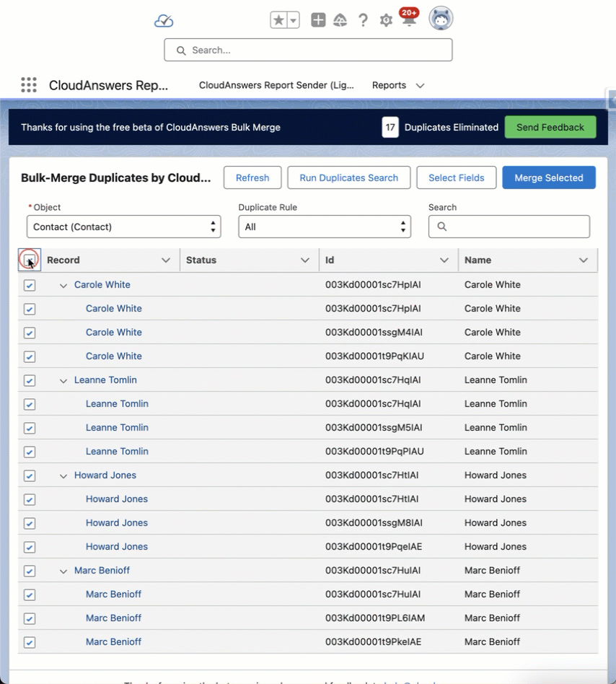The image size is (616, 684).
Task: Open the App Launcher grid icon
Action: pyautogui.click(x=29, y=85)
